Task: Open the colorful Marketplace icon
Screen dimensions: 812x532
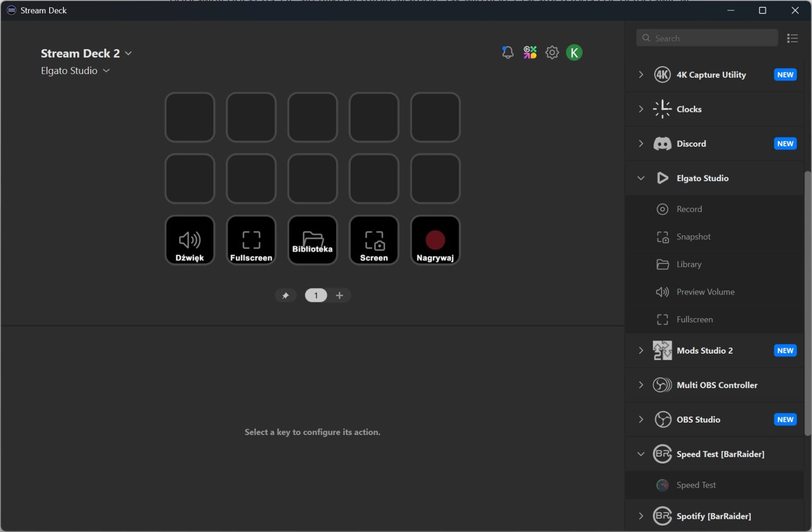Action: pyautogui.click(x=530, y=52)
